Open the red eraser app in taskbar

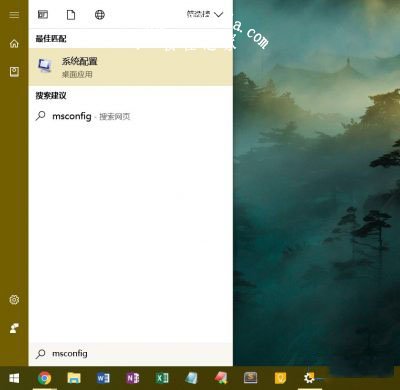(221, 378)
